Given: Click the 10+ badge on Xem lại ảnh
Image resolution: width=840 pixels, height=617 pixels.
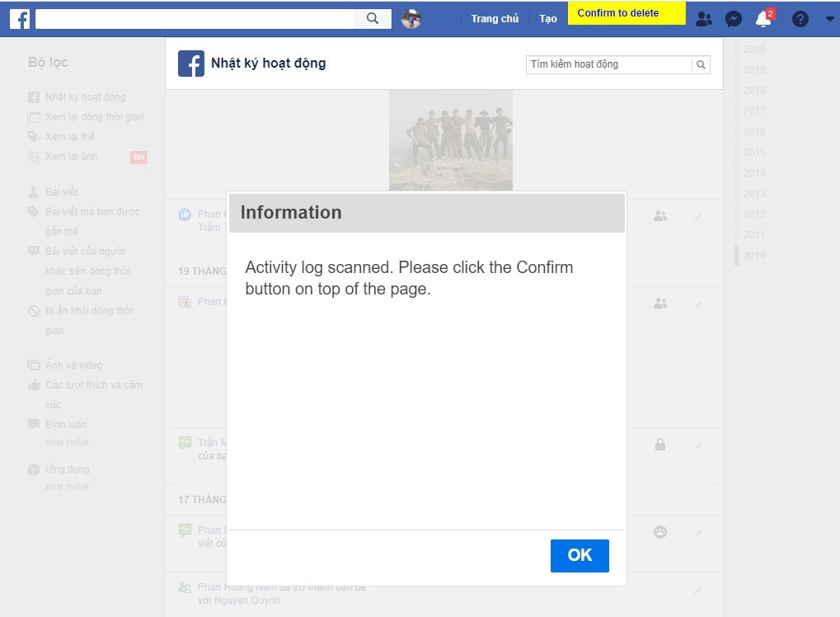Looking at the screenshot, I should click(138, 157).
